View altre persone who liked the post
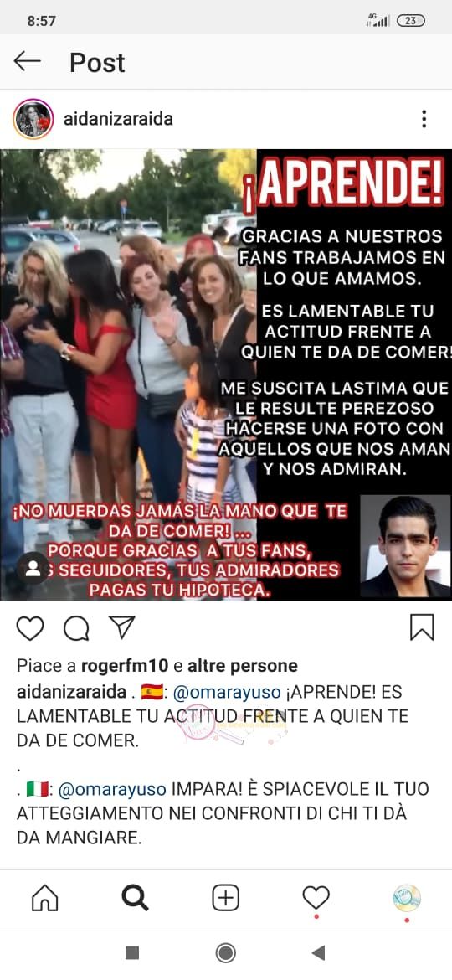 pos(243,666)
